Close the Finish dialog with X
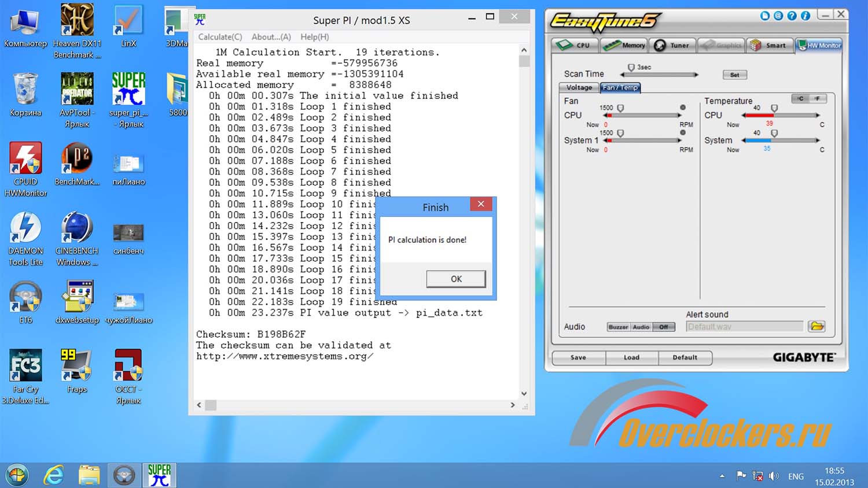The width and height of the screenshot is (868, 488). pos(481,204)
